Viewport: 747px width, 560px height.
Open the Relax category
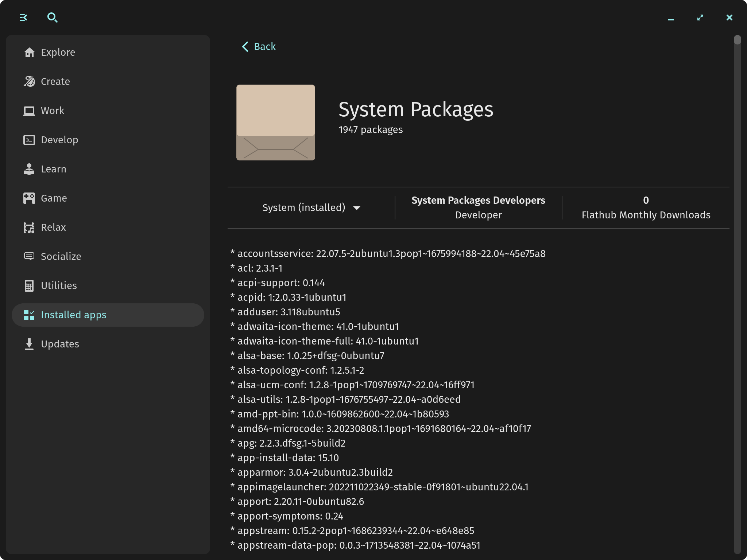click(x=108, y=227)
